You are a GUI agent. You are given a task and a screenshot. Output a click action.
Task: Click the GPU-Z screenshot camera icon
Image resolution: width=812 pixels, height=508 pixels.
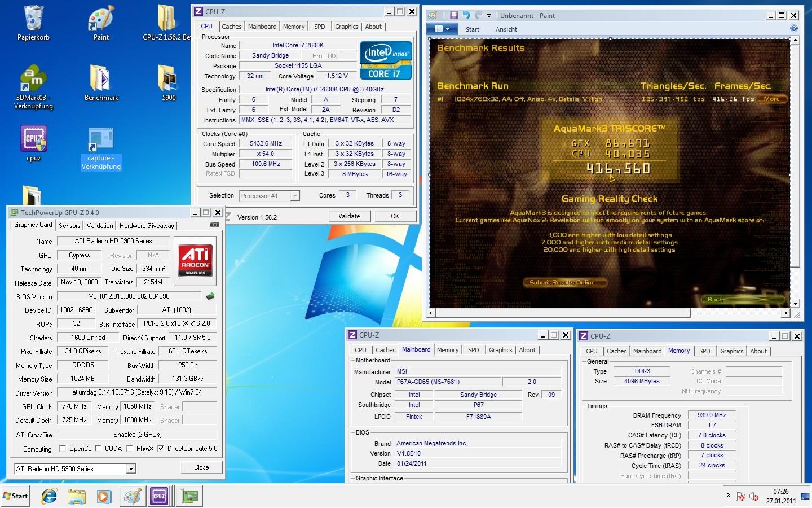click(214, 225)
